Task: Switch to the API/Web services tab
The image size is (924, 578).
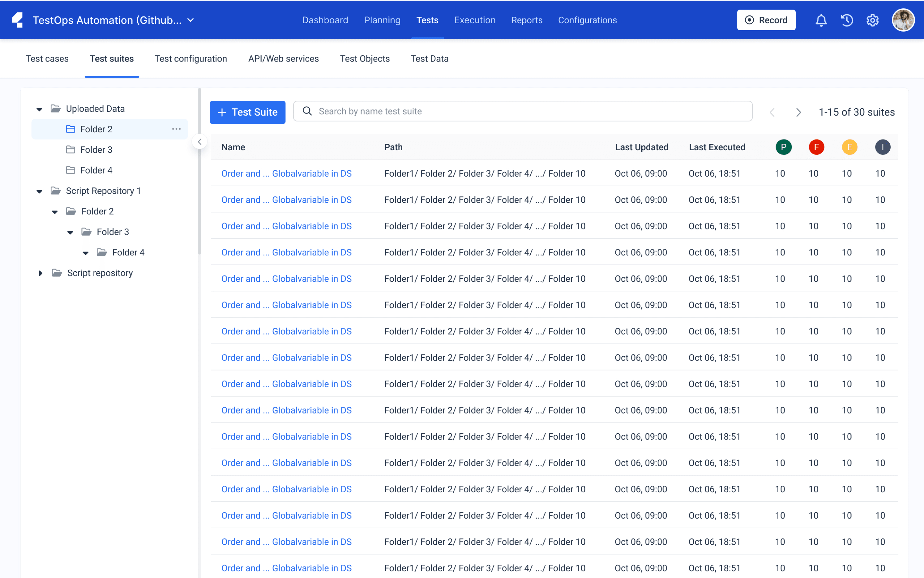Action: [x=283, y=58]
